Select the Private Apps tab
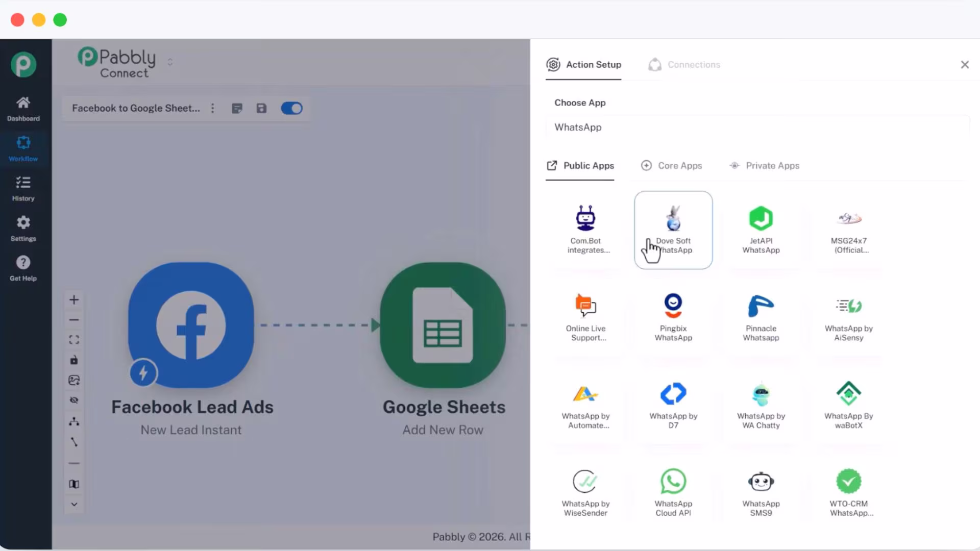The height and width of the screenshot is (551, 980). point(764,166)
